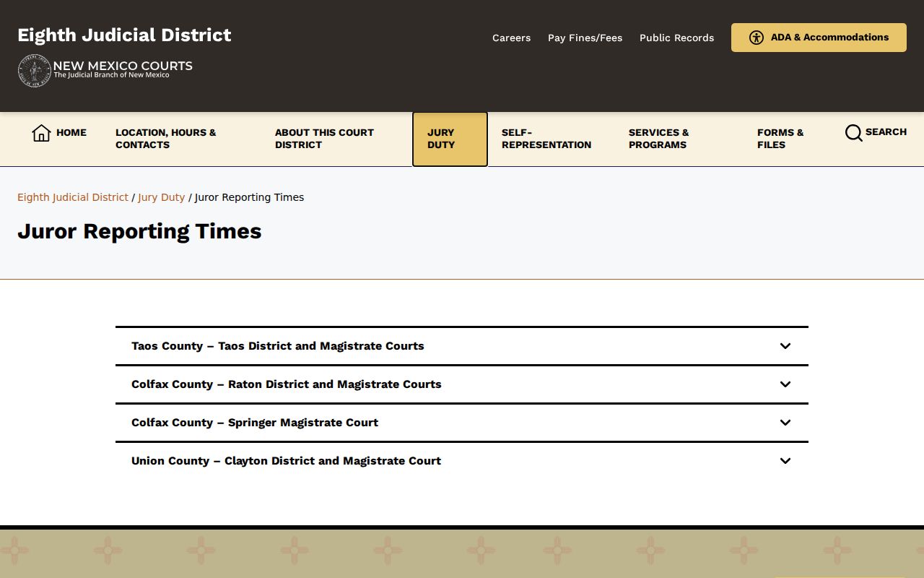Click Union County – Clayton District accordion title
924x578 pixels.
(286, 461)
